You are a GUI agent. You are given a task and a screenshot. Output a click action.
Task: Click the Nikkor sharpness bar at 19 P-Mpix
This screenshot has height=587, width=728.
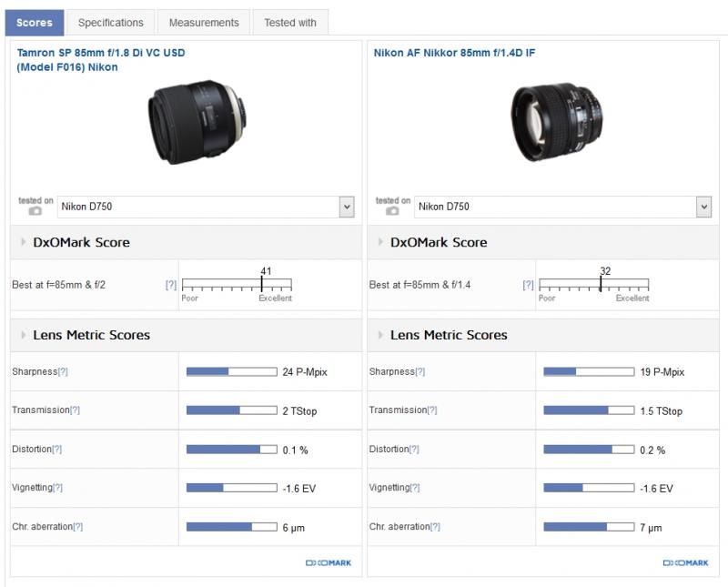589,371
